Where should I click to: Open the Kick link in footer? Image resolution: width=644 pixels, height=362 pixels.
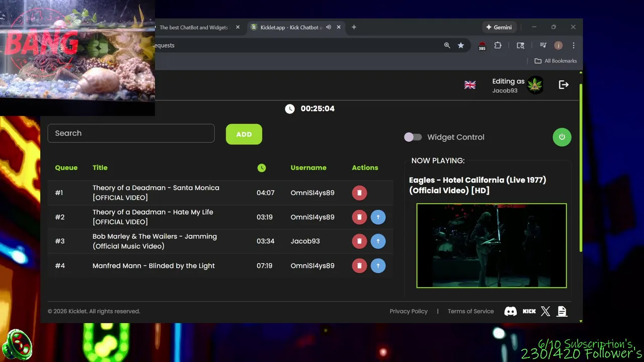point(529,311)
